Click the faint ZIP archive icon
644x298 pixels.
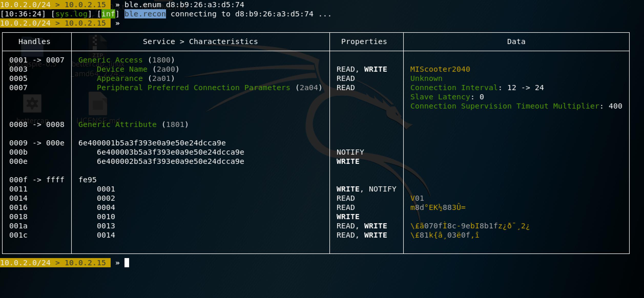98,47
